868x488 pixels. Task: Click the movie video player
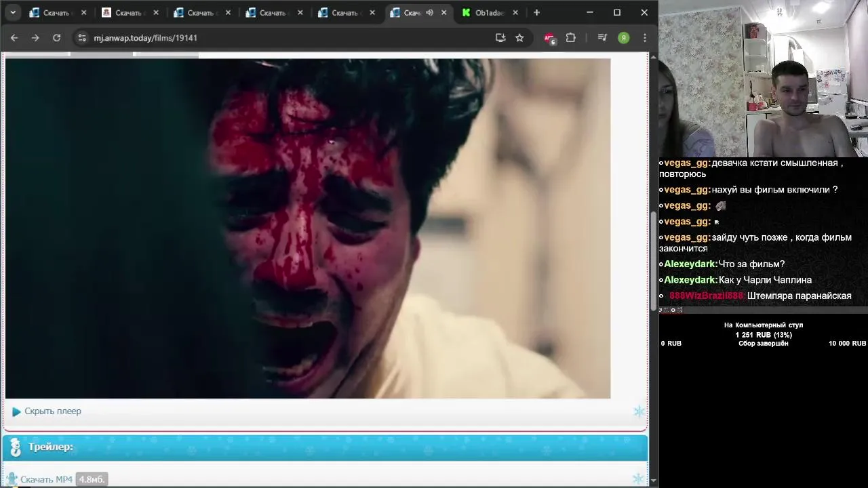308,228
